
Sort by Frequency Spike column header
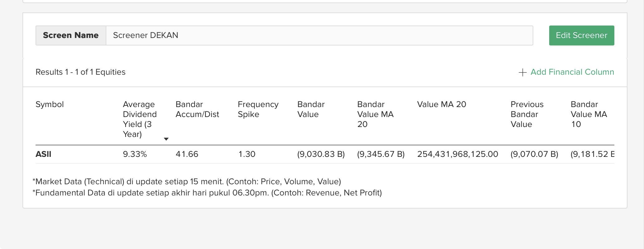tap(258, 109)
